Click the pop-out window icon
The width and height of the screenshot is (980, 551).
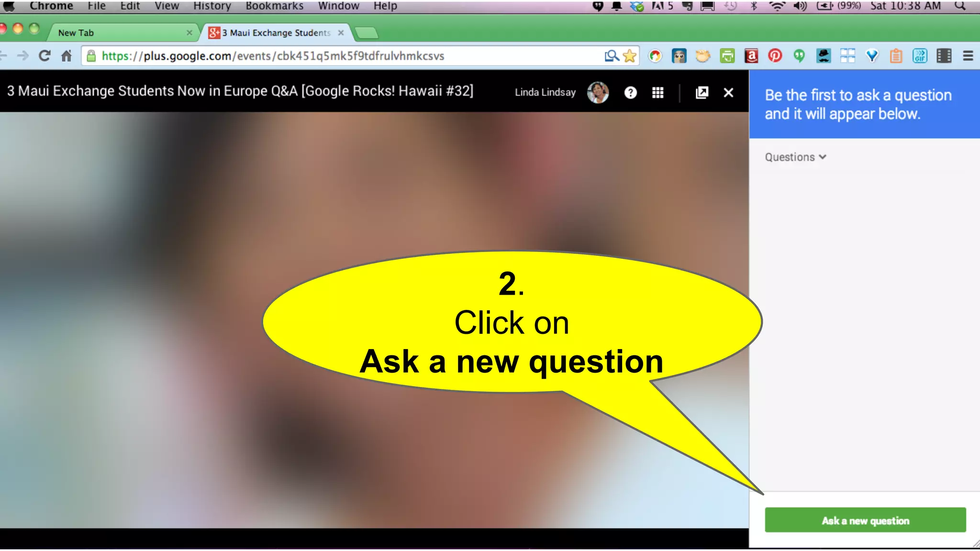(702, 92)
